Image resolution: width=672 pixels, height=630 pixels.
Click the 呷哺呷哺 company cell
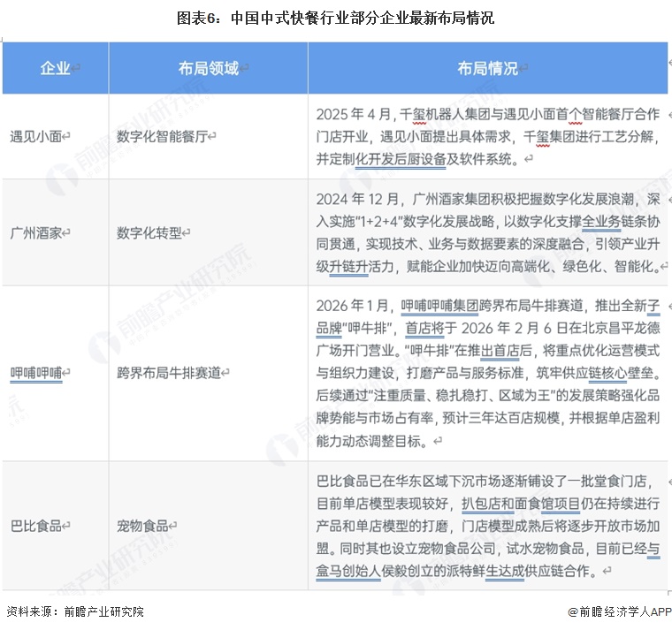56,373
